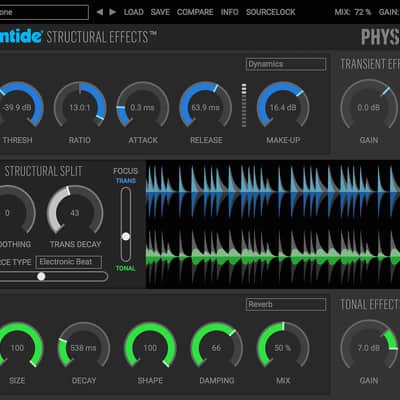Image resolution: width=400 pixels, height=400 pixels.
Task: Click the preset name field
Action: click(x=44, y=12)
